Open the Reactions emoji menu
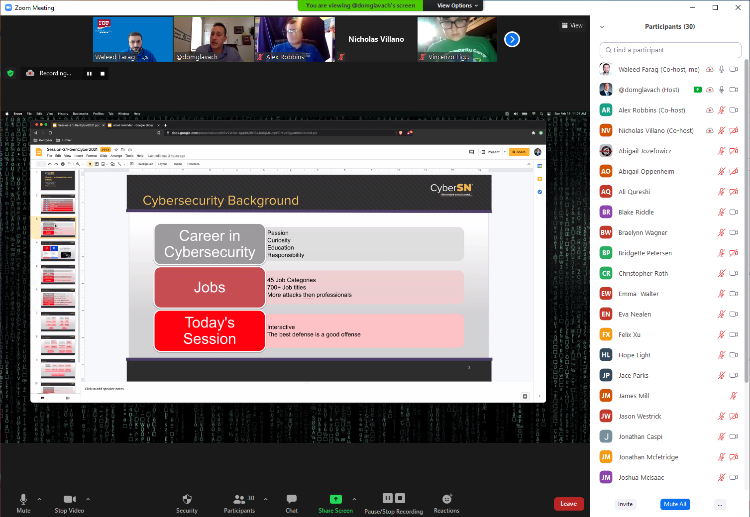This screenshot has width=750, height=517. pyautogui.click(x=446, y=503)
